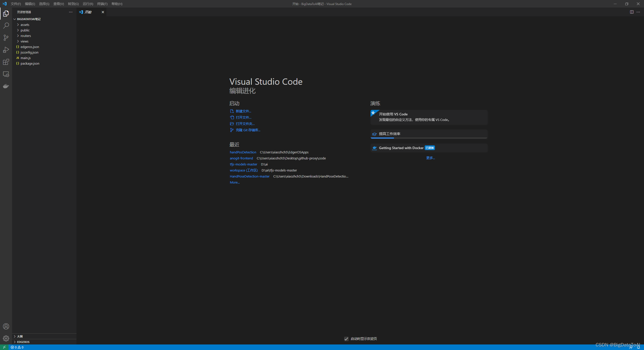
Task: Expand the routers folder
Action: tap(26, 36)
